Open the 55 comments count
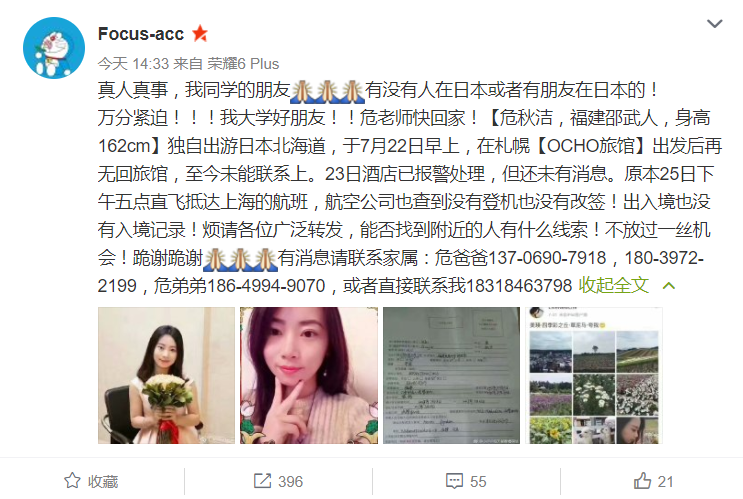 (x=478, y=481)
